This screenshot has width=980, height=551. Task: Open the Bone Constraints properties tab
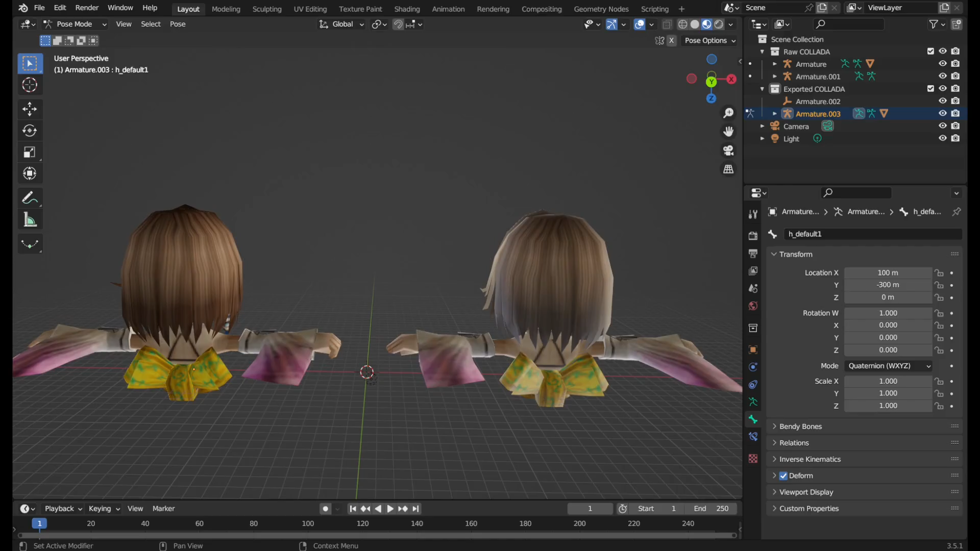[753, 437]
